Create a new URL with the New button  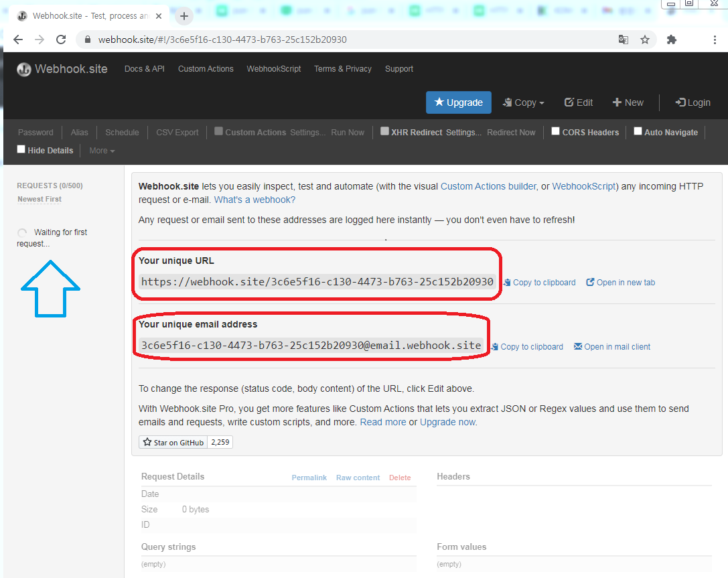click(x=628, y=102)
